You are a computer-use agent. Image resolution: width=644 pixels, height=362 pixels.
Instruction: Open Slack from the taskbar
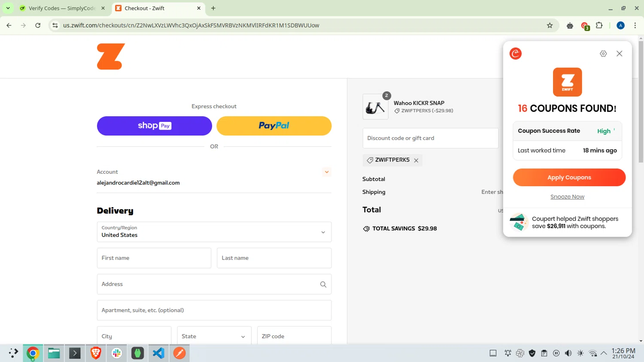click(117, 353)
